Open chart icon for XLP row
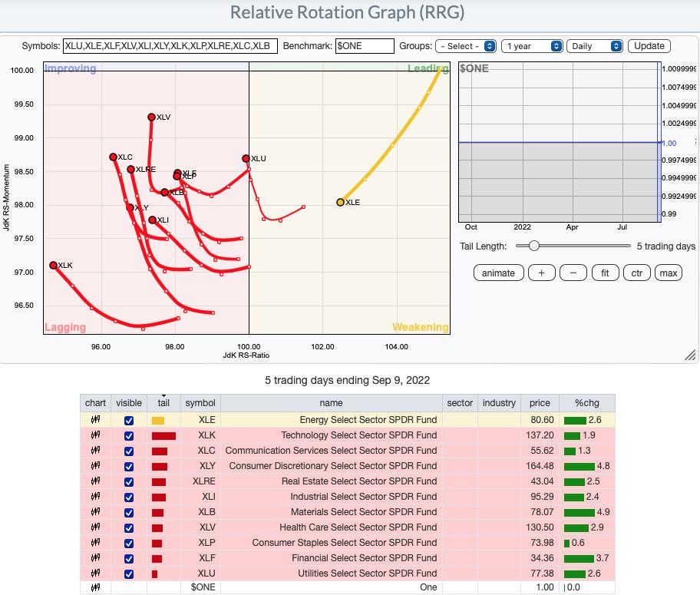The height and width of the screenshot is (595, 700). [x=95, y=543]
